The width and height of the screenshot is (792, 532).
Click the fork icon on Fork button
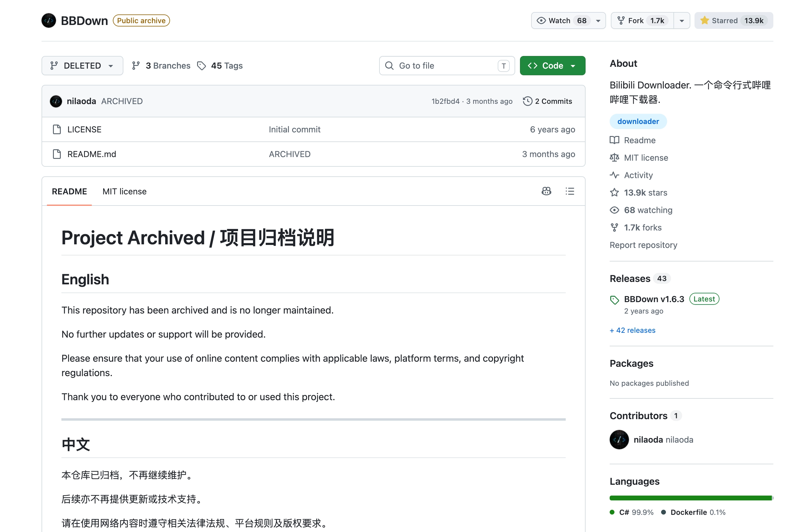point(621,21)
